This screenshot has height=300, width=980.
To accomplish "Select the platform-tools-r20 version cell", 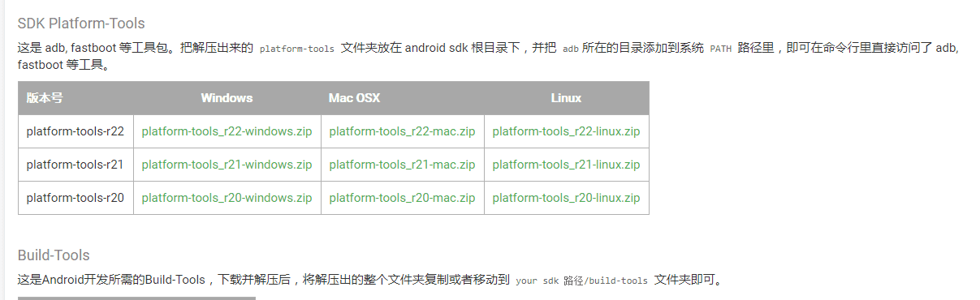I will click(x=76, y=198).
